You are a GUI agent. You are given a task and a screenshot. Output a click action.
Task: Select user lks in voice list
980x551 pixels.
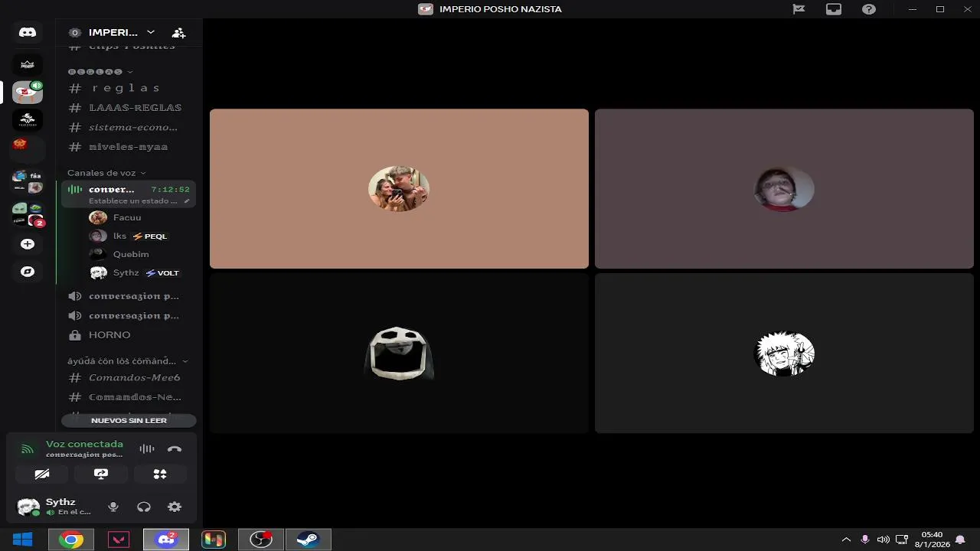pyautogui.click(x=119, y=236)
